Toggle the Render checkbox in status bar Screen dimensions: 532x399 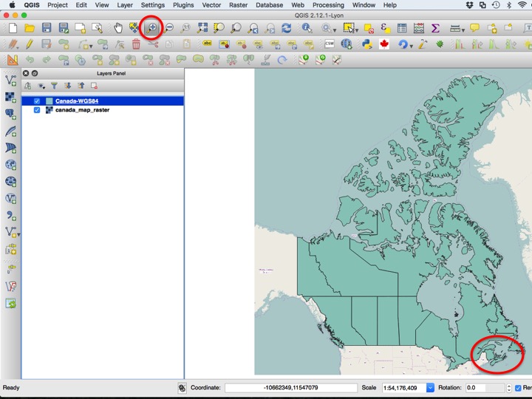[x=518, y=388]
